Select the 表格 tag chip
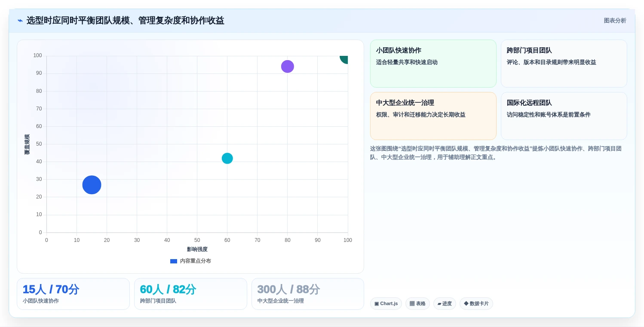 (417, 304)
